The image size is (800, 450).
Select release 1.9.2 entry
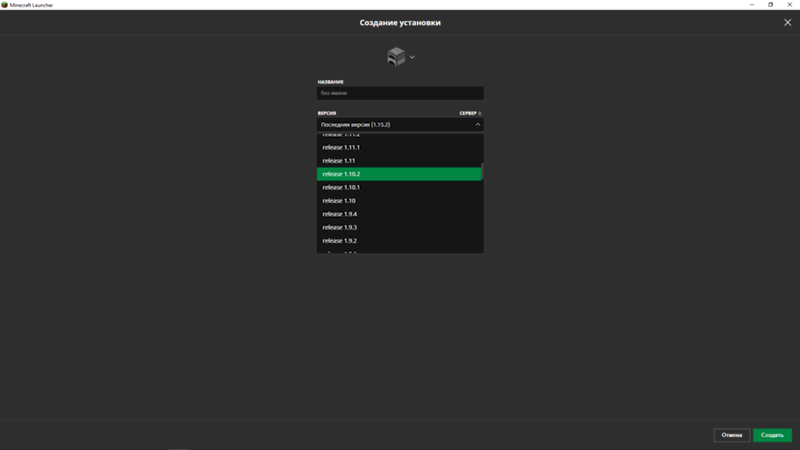pos(399,240)
